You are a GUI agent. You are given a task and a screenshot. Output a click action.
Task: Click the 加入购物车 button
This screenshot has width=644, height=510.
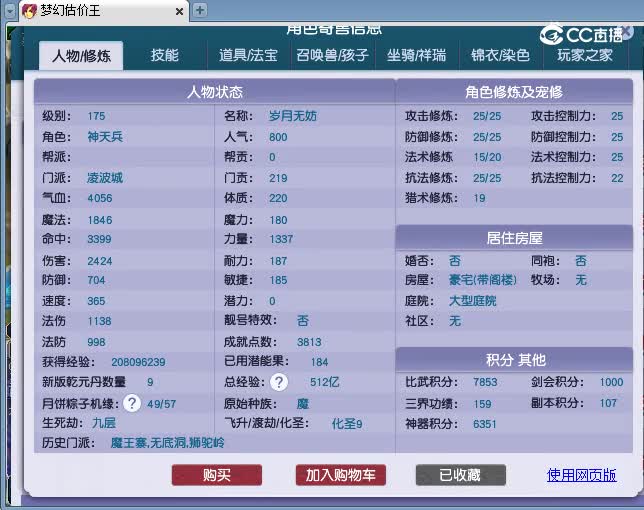pos(340,475)
